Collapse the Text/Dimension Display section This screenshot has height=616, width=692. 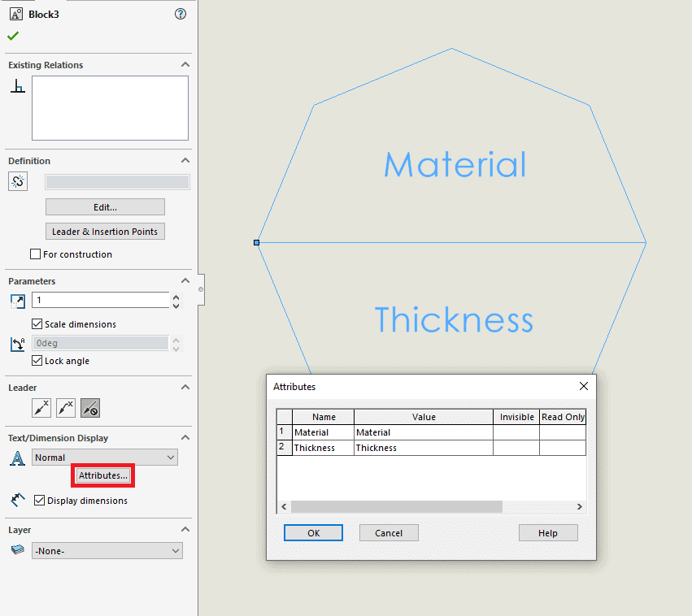point(185,437)
